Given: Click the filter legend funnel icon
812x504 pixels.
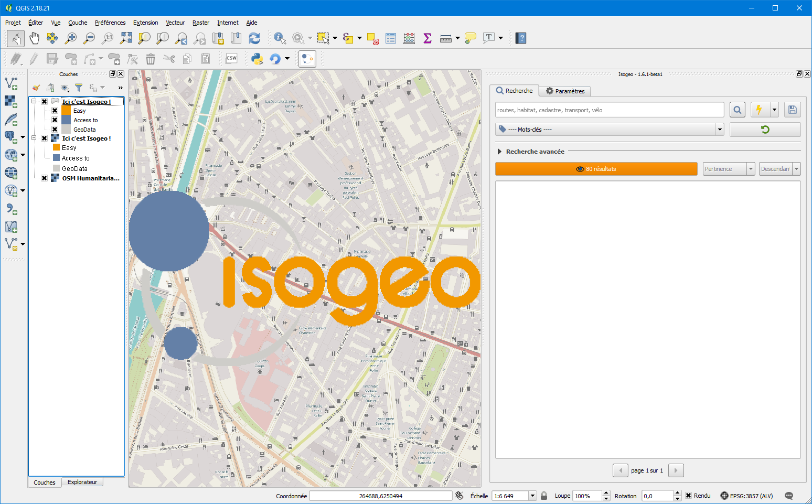Looking at the screenshot, I should point(79,88).
